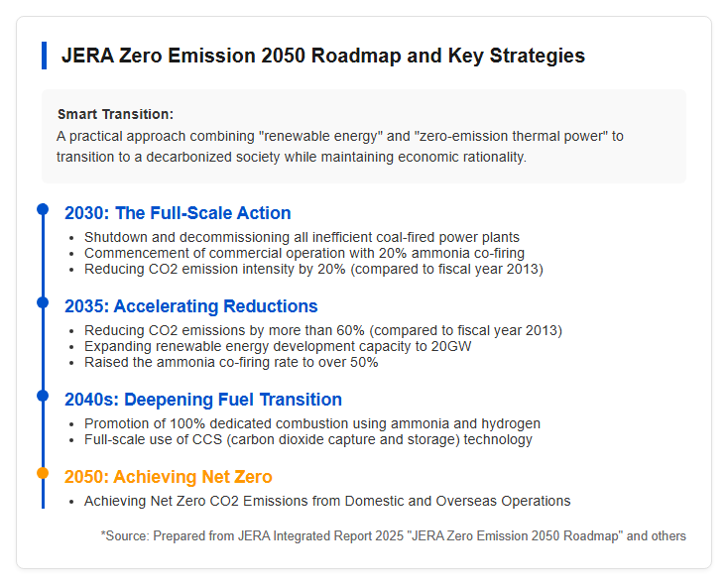Click bullet on reducing CO2 intensity by 20%
This screenshot has width=728, height=586.
click(313, 269)
